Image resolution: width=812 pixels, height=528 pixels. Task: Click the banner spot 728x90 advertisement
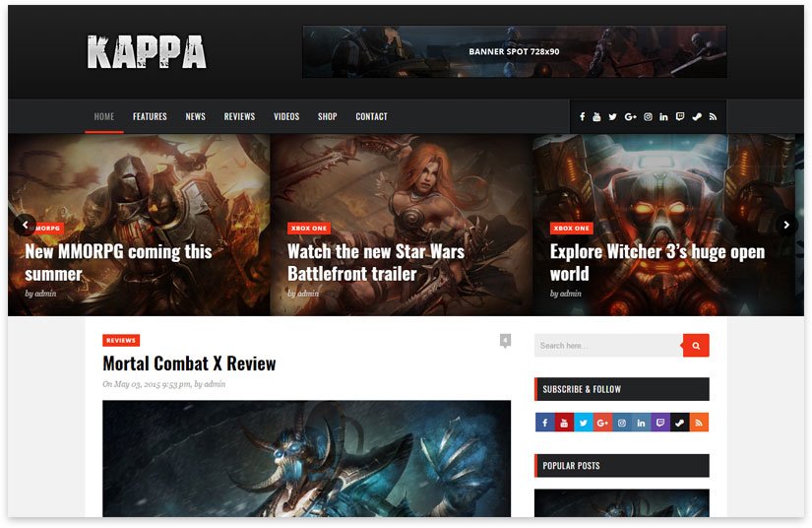(514, 52)
